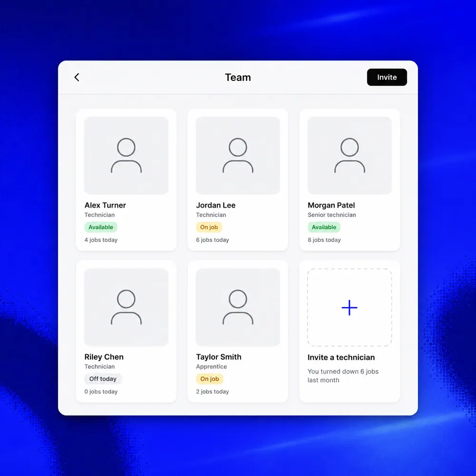Click the 'Apprentice' role text
476x476 pixels.
click(x=212, y=367)
